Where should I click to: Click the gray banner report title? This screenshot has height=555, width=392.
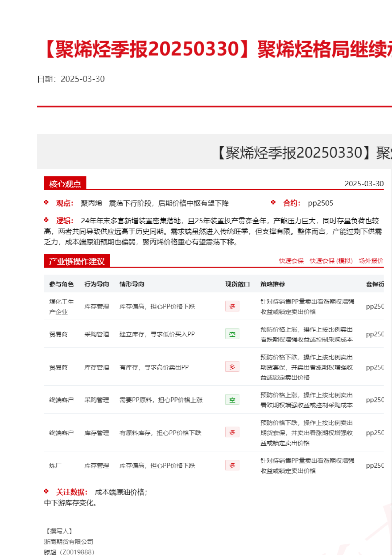pos(304,153)
